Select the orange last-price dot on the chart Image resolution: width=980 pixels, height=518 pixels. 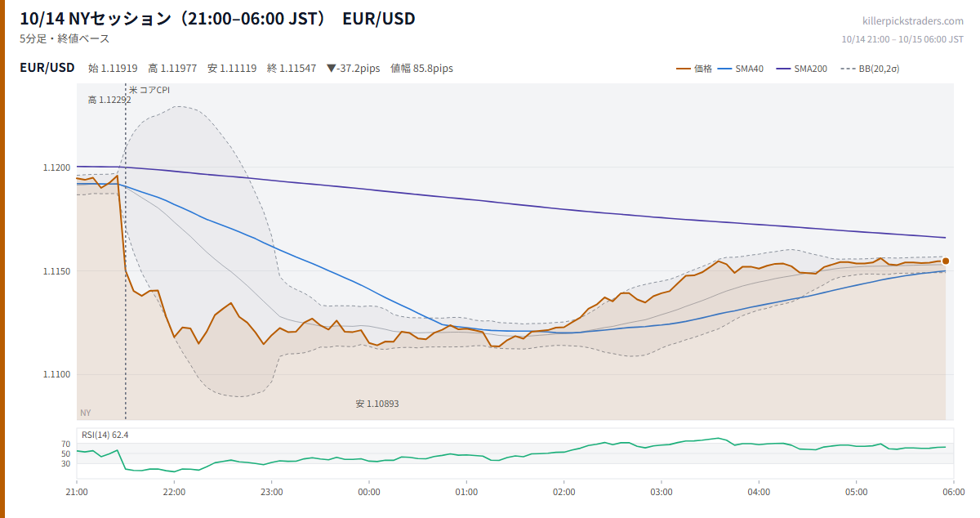tap(946, 261)
